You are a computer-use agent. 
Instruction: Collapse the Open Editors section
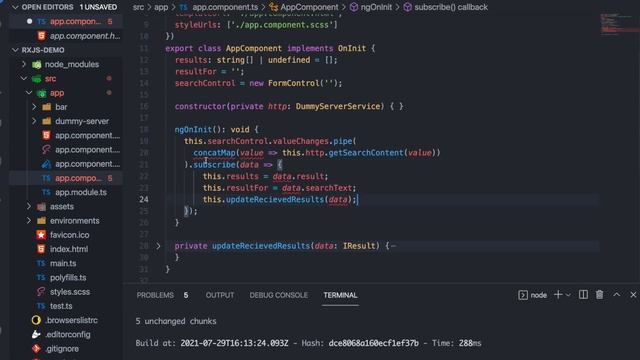pos(16,7)
